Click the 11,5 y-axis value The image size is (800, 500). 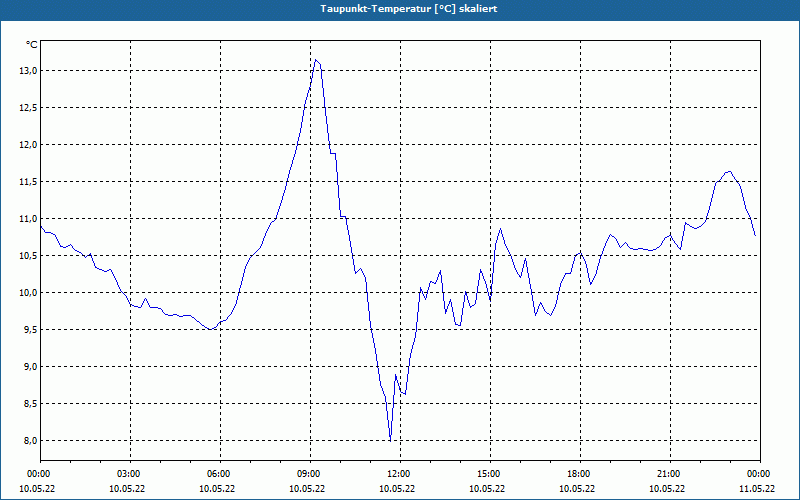[29, 182]
